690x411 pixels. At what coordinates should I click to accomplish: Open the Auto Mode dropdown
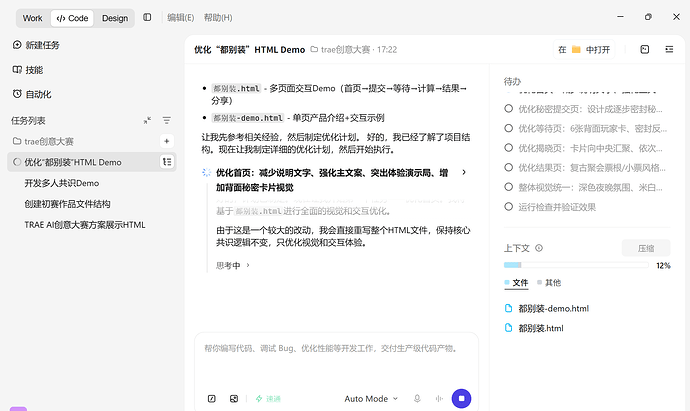pyautogui.click(x=371, y=399)
